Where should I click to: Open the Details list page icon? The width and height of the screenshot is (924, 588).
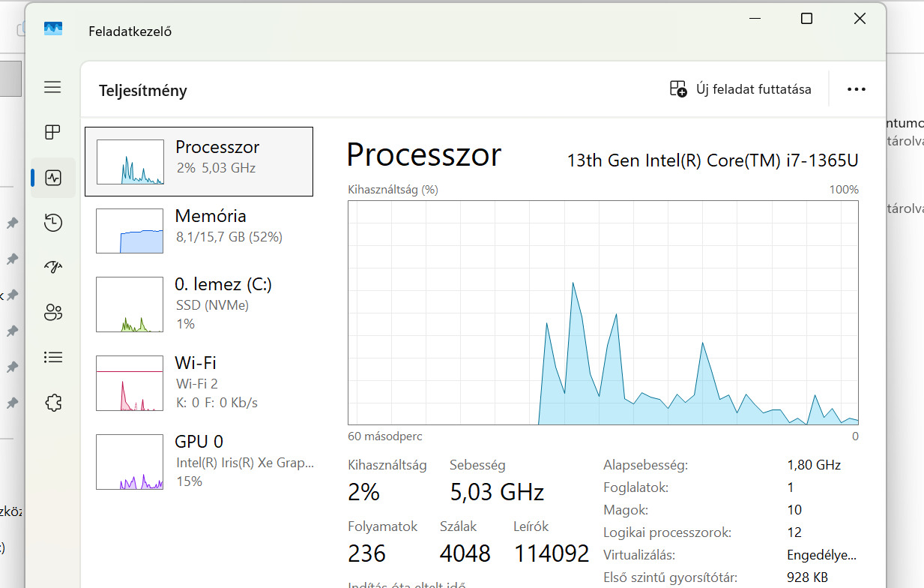click(52, 358)
